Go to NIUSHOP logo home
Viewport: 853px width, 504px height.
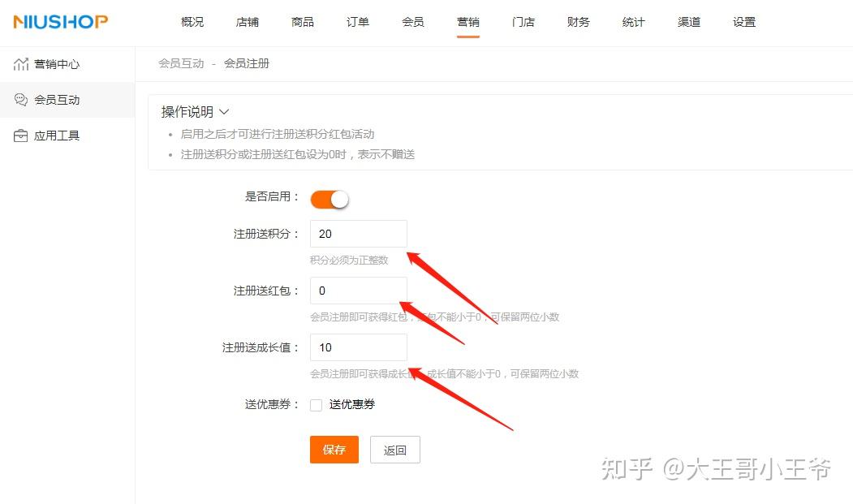coord(60,22)
